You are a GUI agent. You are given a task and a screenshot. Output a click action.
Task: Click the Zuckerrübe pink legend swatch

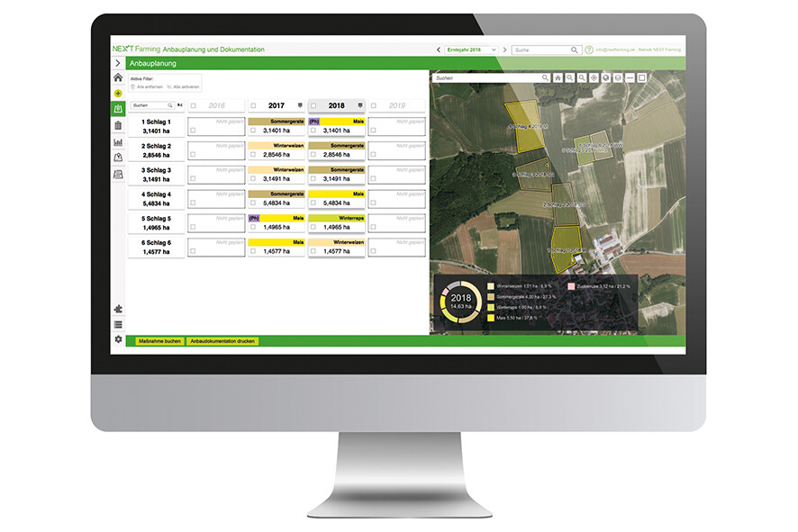click(x=571, y=286)
